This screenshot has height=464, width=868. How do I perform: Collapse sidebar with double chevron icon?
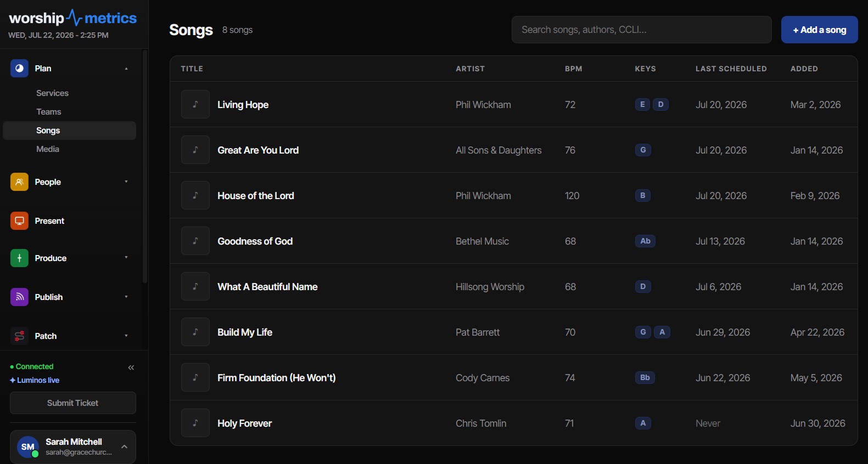coord(131,367)
